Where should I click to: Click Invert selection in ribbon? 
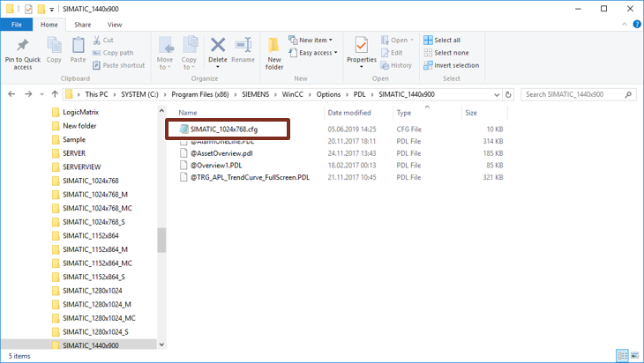(x=452, y=65)
